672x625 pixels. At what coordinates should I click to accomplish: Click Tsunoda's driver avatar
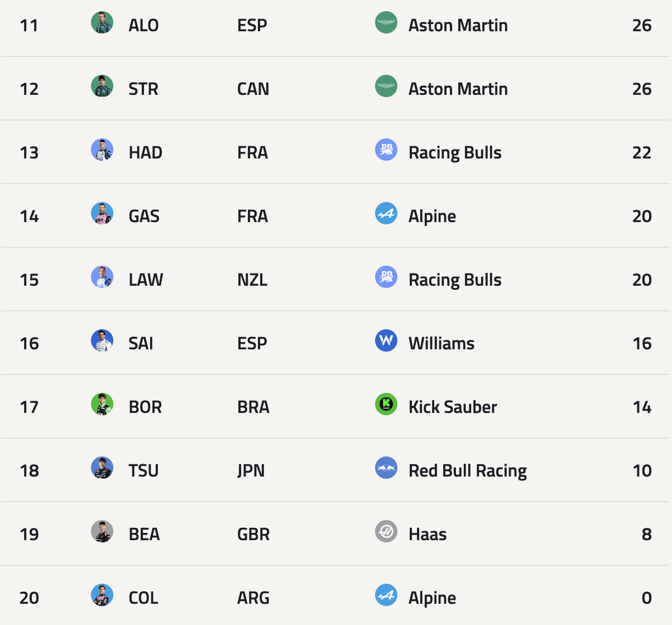click(x=102, y=468)
